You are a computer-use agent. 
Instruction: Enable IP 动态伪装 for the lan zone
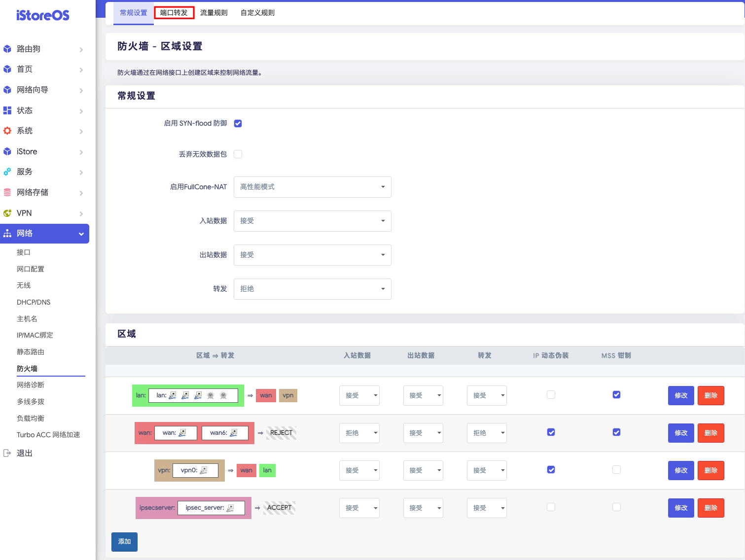[551, 394]
